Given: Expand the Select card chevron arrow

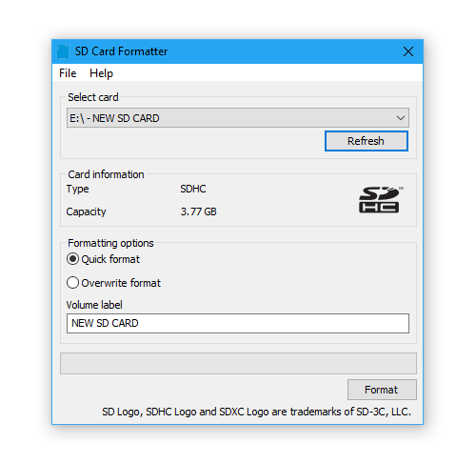Looking at the screenshot, I should [401, 118].
